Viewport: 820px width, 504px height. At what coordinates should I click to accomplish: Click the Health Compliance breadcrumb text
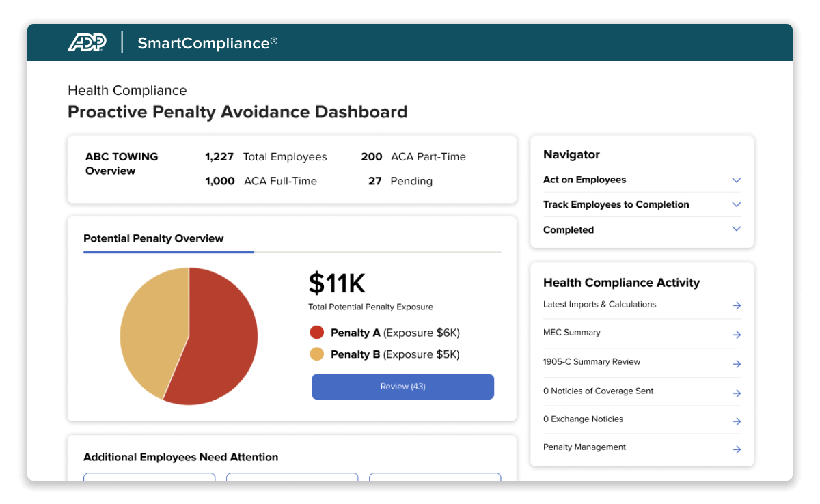[126, 90]
